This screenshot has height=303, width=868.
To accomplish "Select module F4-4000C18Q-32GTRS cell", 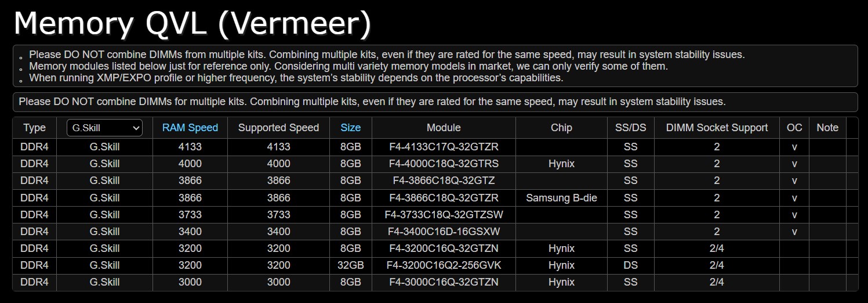I will pos(444,164).
